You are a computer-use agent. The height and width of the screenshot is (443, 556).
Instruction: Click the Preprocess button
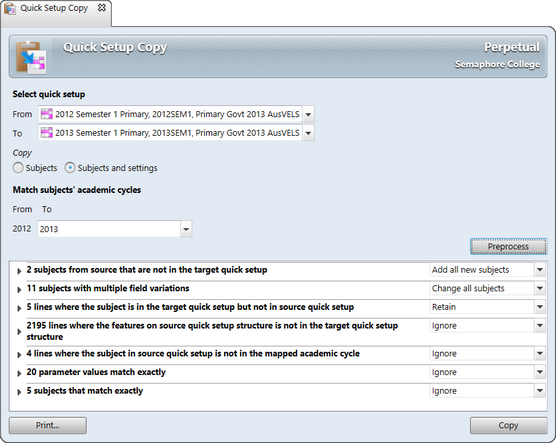[x=508, y=247]
